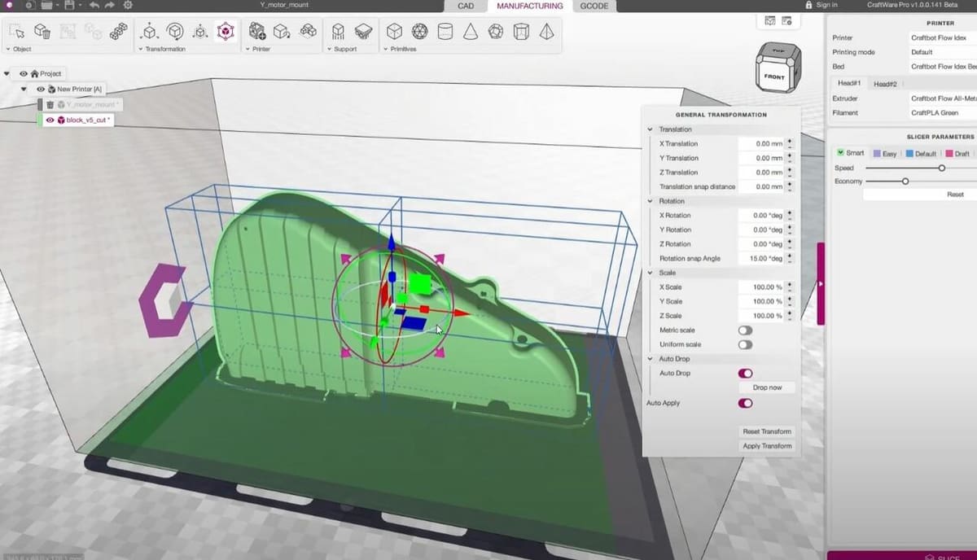Switch to the GCODE tab

(595, 6)
